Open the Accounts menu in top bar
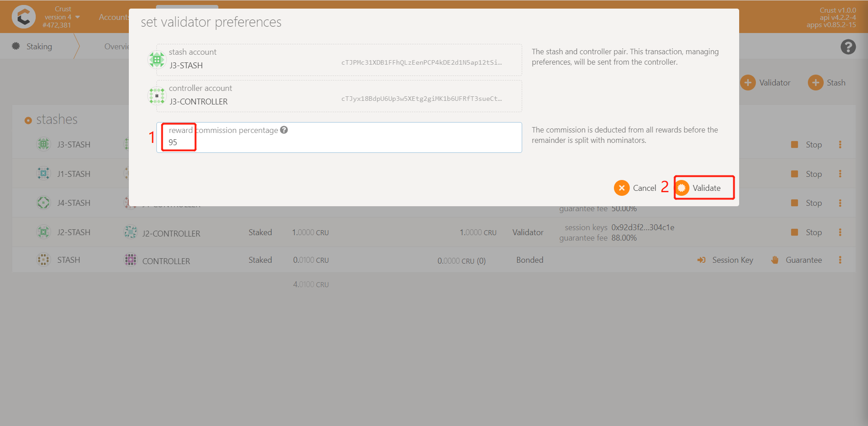The image size is (868, 426). 113,17
